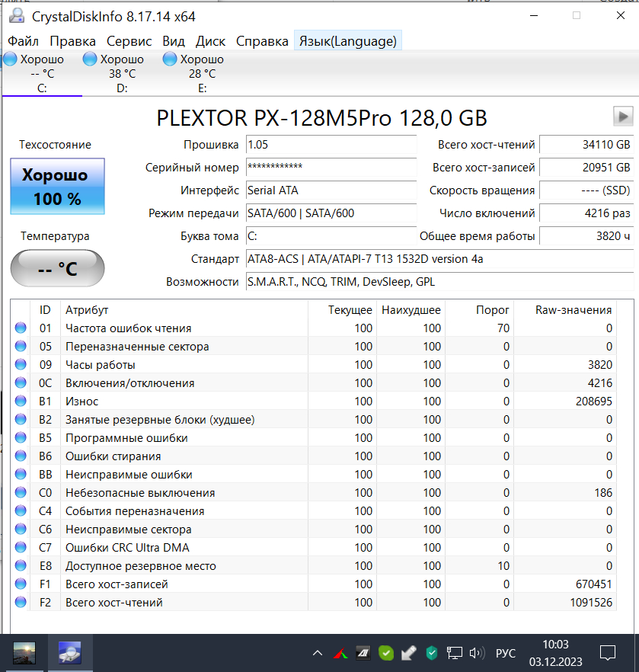
Task: Click status icon for F1 Всего хост-записей
Action: (21, 584)
